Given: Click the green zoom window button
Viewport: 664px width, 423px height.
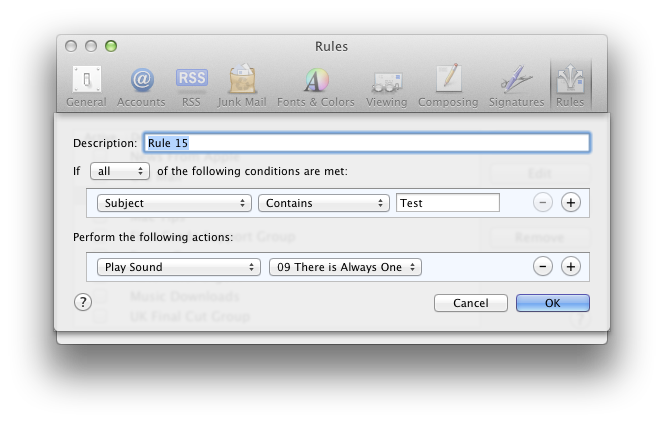Looking at the screenshot, I should point(111,46).
